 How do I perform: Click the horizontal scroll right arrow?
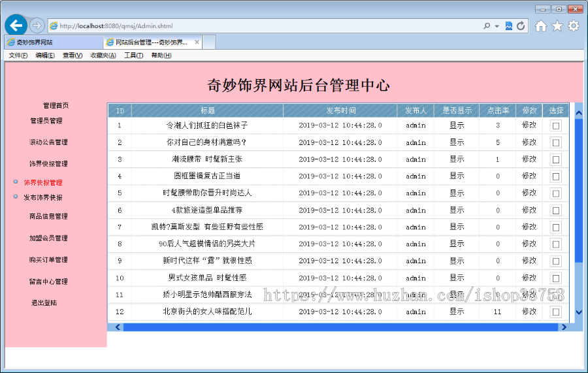[x=564, y=327]
